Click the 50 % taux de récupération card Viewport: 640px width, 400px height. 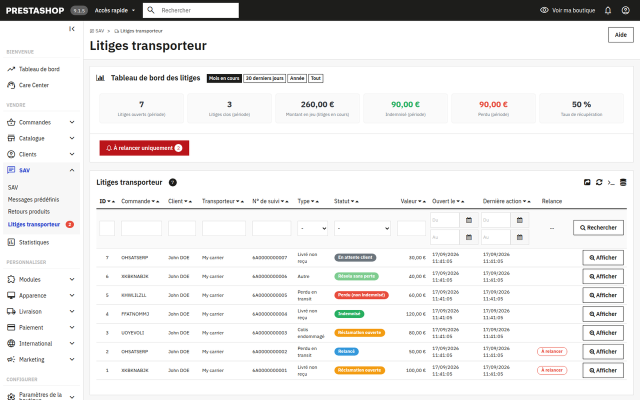click(581, 108)
